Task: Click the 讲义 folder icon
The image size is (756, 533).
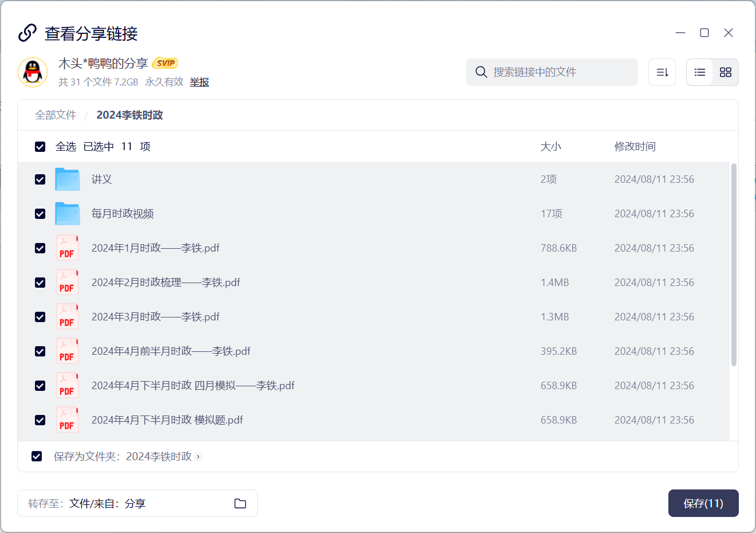Action: (68, 179)
